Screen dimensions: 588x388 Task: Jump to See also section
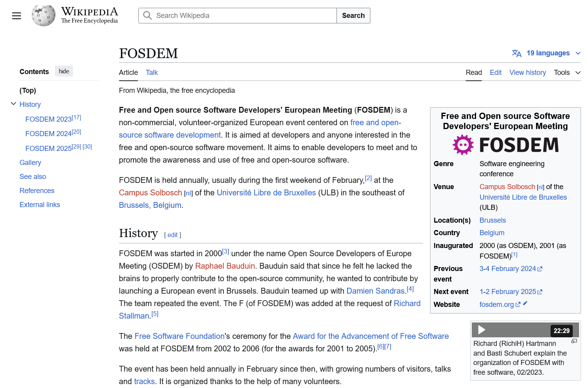tap(33, 177)
